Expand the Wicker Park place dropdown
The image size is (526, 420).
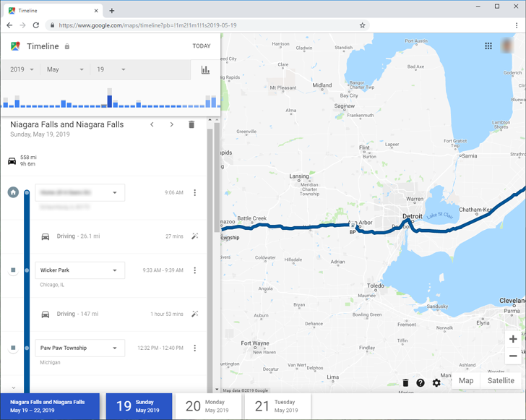[x=115, y=270]
